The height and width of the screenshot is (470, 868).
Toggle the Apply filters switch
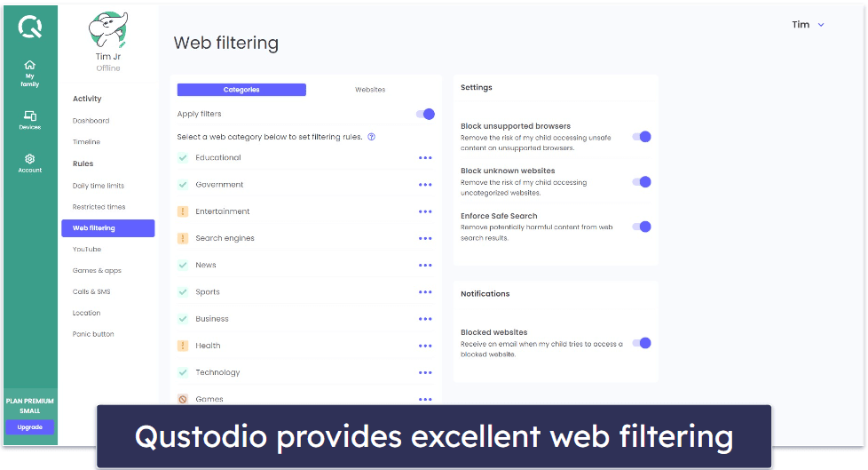point(425,114)
